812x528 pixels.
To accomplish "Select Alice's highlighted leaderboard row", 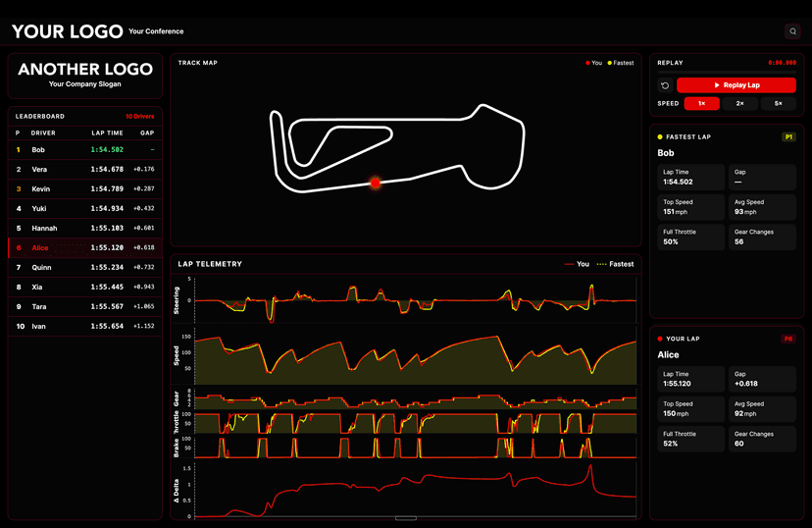I will click(81, 248).
